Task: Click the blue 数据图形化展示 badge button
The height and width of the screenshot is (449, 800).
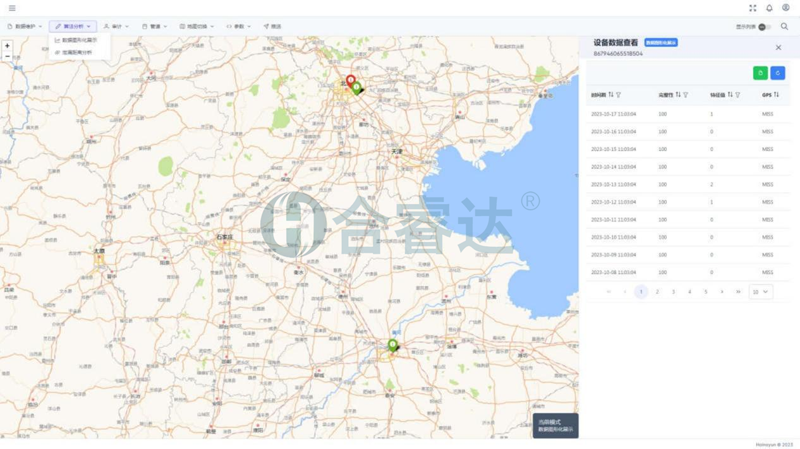Action: (661, 43)
